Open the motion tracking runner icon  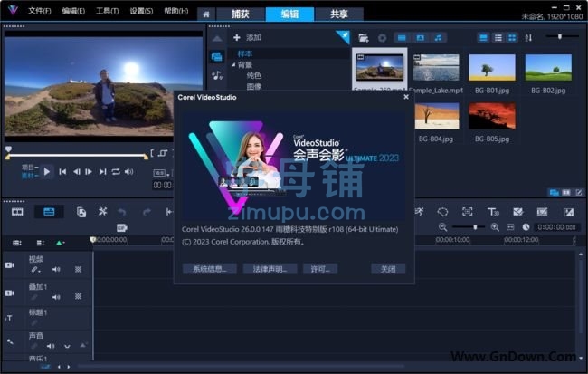(x=420, y=212)
